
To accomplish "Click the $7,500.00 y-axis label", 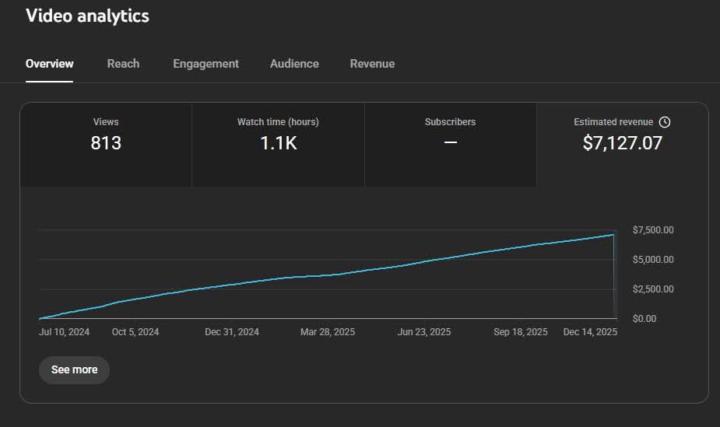I will point(653,231).
